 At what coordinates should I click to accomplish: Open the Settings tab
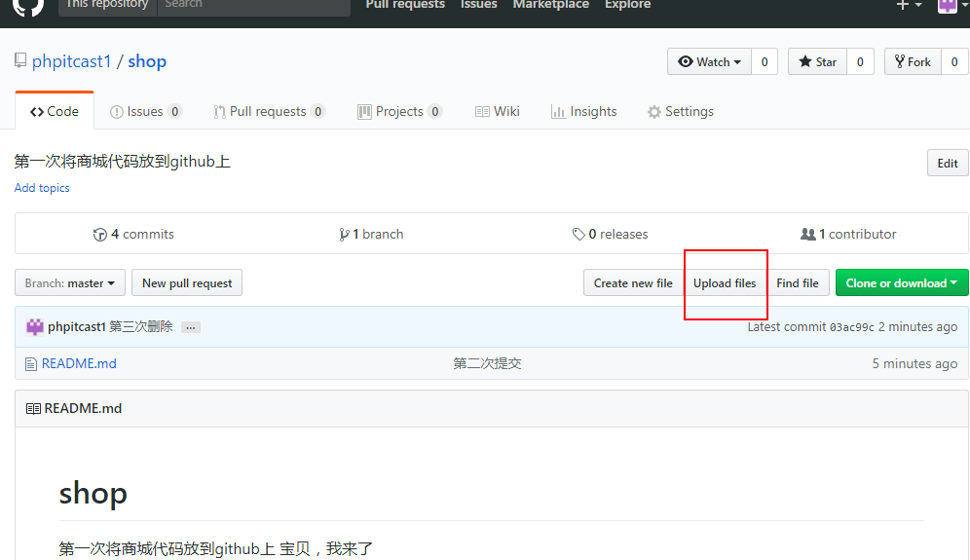click(x=680, y=112)
